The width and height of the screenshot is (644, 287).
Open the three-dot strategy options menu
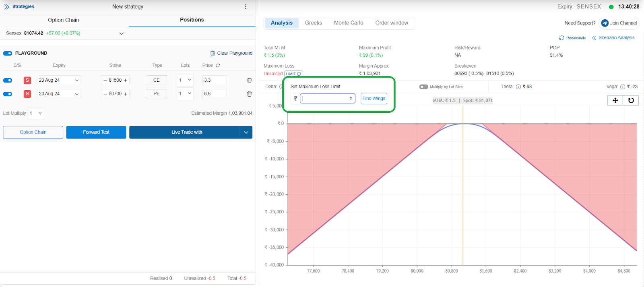pos(246,7)
